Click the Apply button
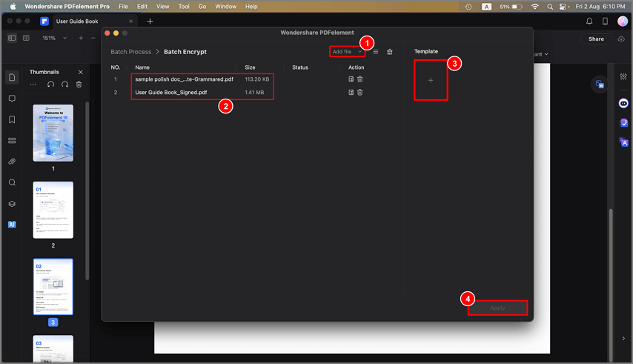 click(497, 308)
